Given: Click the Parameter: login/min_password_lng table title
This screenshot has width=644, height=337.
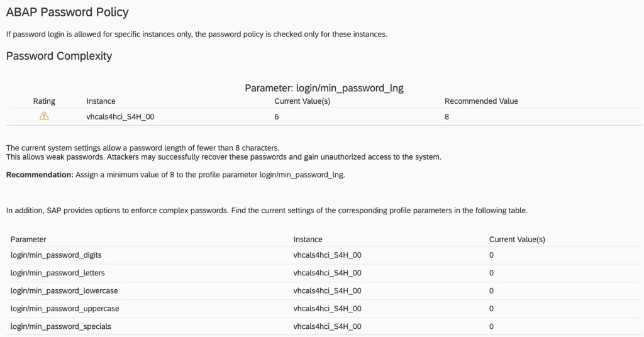Looking at the screenshot, I should click(324, 88).
